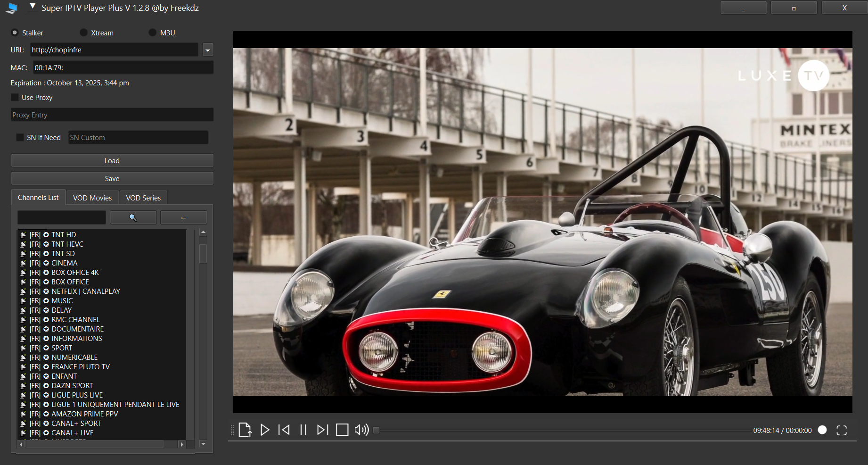
Task: Open LIGUE PLUS LIVE category
Action: pos(77,395)
